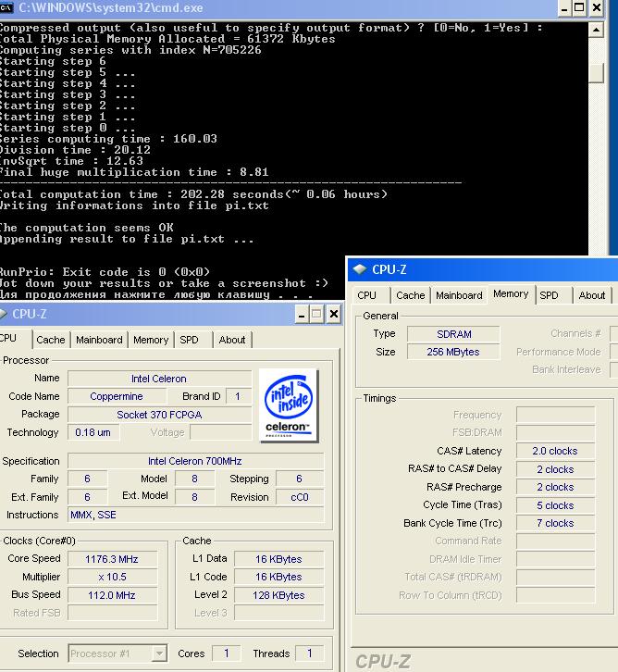Click the Instructions value MMX, SSE
Viewport: 618px width, 672px height.
[x=195, y=515]
